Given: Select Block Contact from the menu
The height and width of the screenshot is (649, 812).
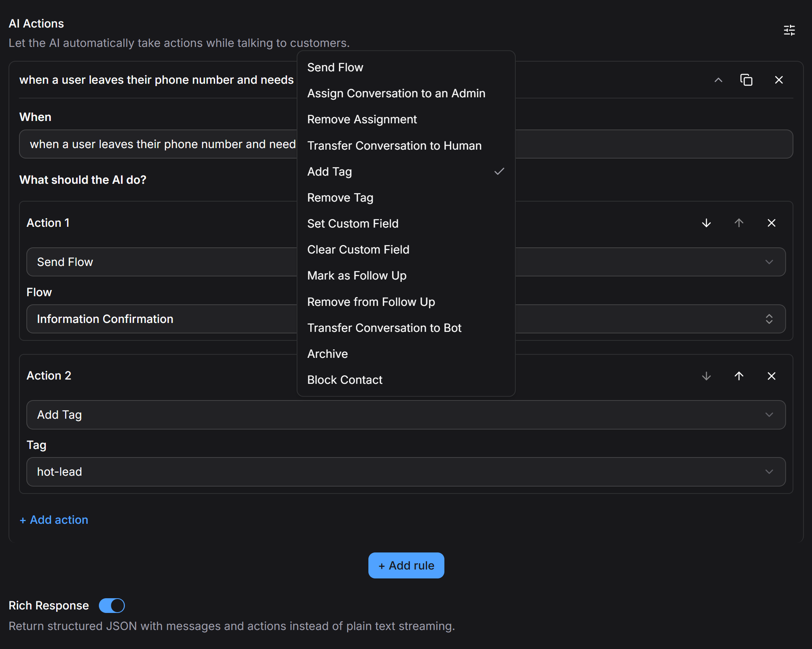Looking at the screenshot, I should pyautogui.click(x=406, y=380).
